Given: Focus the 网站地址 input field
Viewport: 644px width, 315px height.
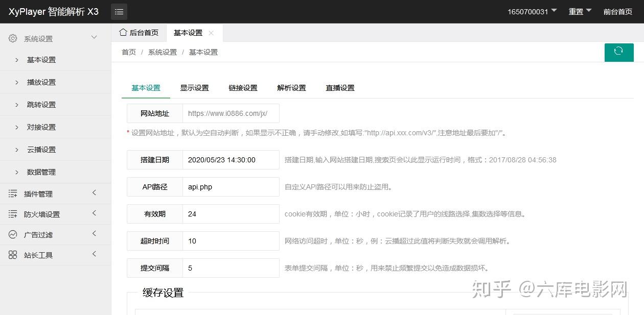Looking at the screenshot, I should 231,113.
